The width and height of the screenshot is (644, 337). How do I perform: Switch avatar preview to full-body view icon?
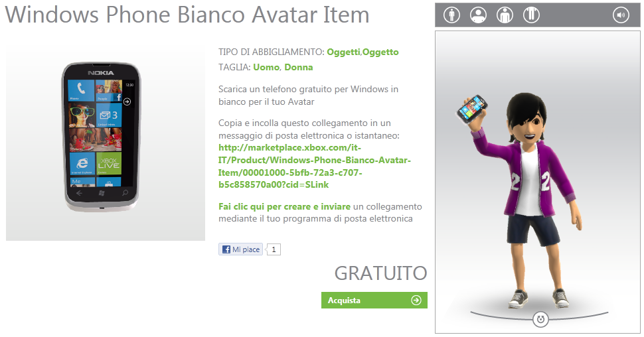pyautogui.click(x=451, y=15)
